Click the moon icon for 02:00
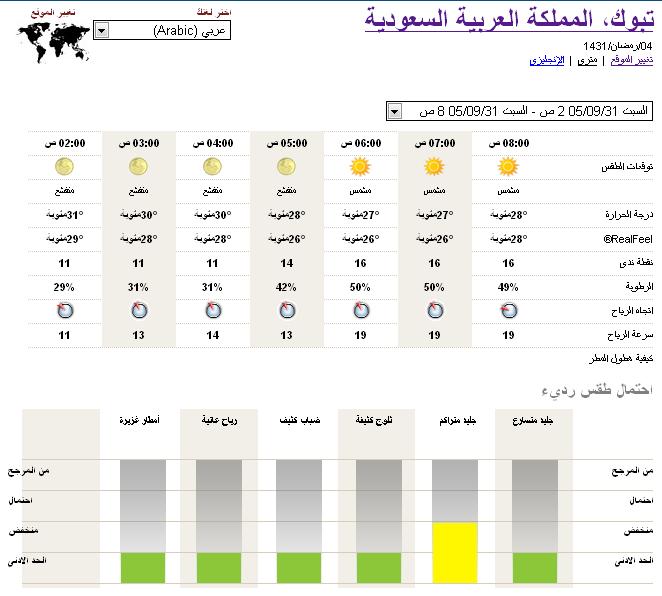Screen dimensions: 662x596 tap(64, 166)
